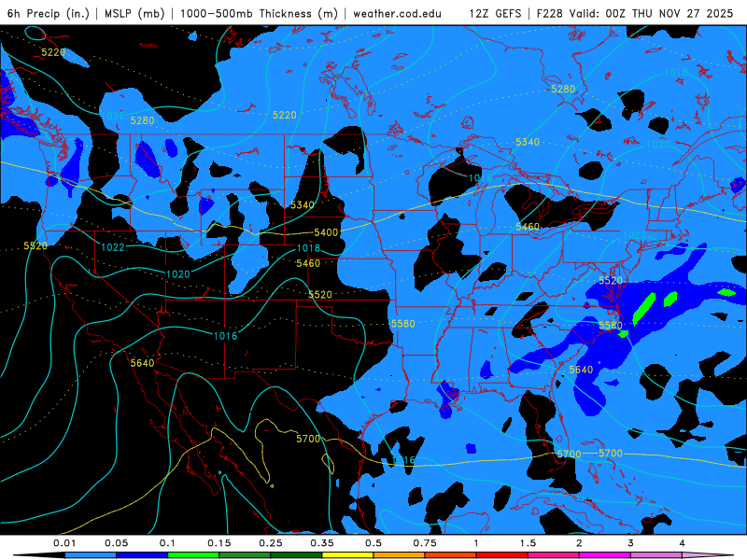Screen dimensions: 747x560
Task: Click the 1026 isobar label
Action: point(113,116)
